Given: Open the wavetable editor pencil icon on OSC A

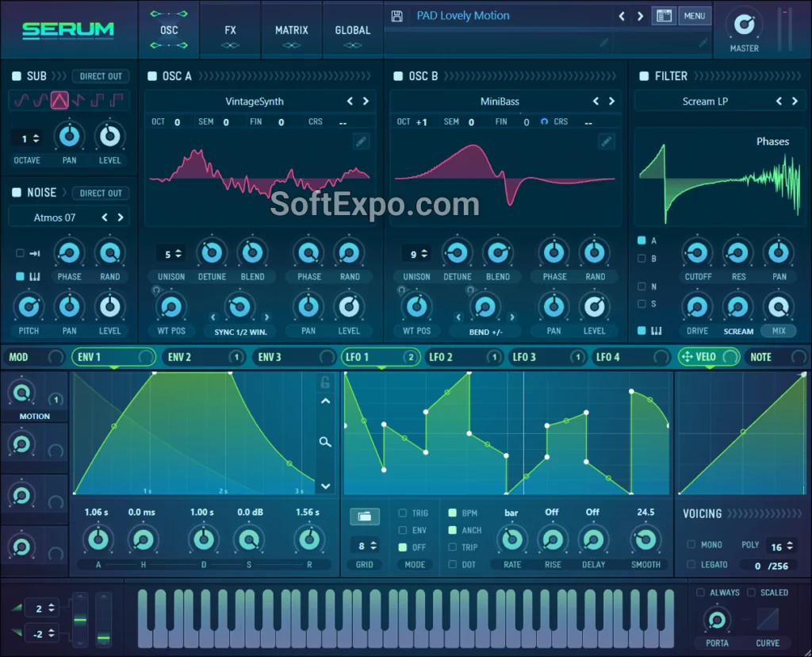Looking at the screenshot, I should coord(361,140).
